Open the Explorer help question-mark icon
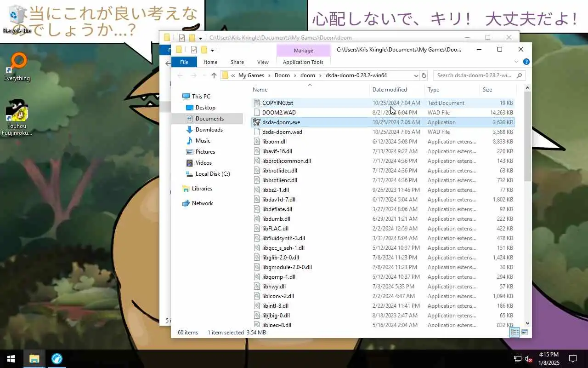The width and height of the screenshot is (588, 368). tap(526, 62)
